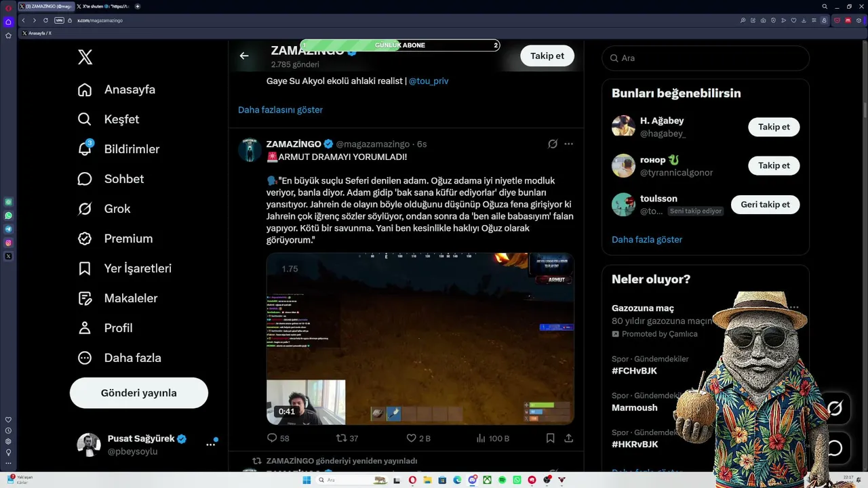Open the Grok floating button at right

pos(835,407)
